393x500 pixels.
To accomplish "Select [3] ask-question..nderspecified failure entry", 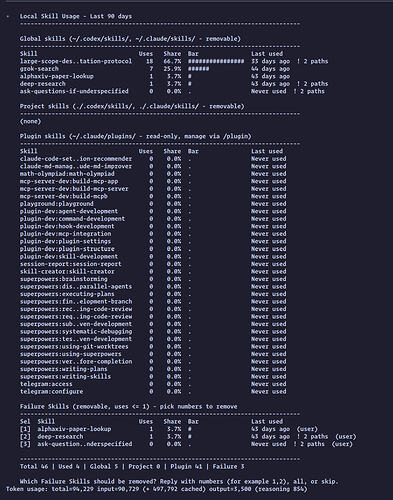I will (186, 444).
